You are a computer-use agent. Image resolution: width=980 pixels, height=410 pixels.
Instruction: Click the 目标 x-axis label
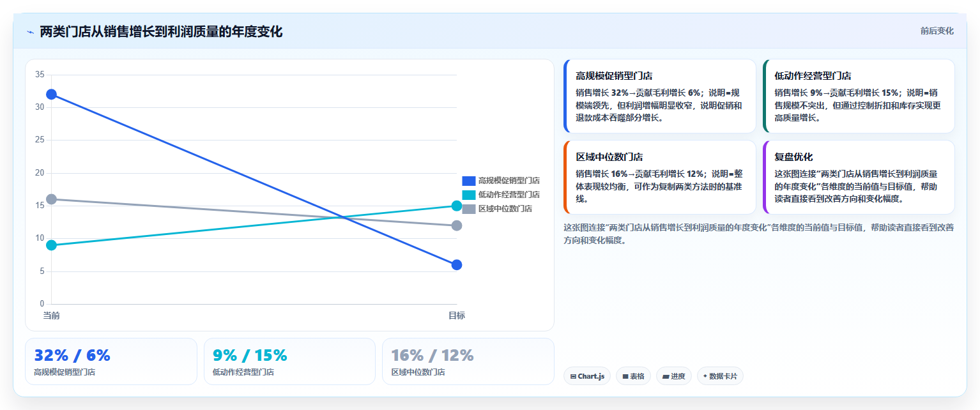click(457, 315)
